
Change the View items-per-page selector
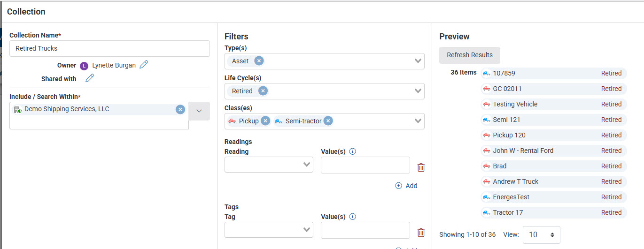point(541,234)
